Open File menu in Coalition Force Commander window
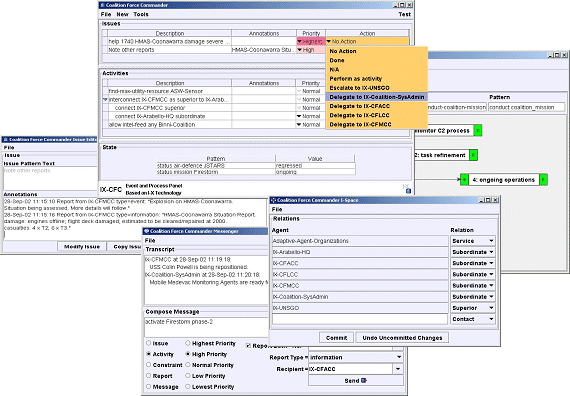 pyautogui.click(x=106, y=14)
